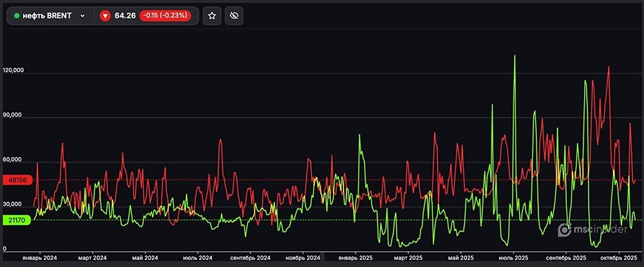Screen dimensions: 644x267
Task: Click the star favorite icon
Action: click(x=212, y=15)
